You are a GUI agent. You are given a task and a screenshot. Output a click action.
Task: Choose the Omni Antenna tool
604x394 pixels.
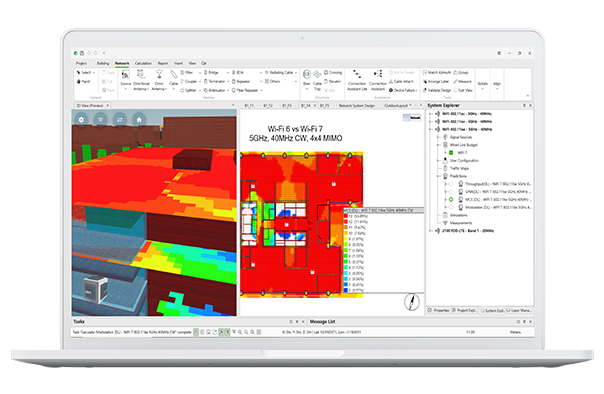point(159,80)
